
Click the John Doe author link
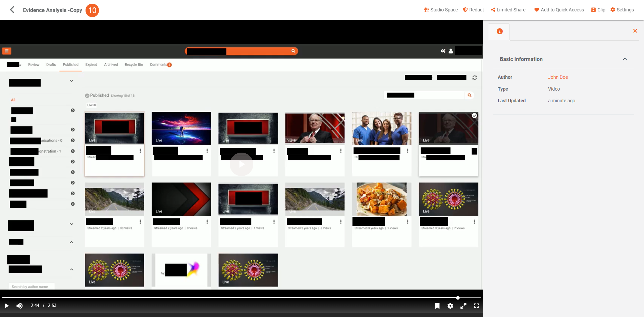pos(557,77)
